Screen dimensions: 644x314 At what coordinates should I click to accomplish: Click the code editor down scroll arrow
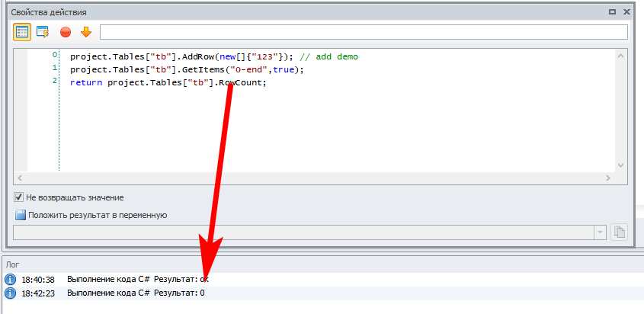click(x=620, y=165)
